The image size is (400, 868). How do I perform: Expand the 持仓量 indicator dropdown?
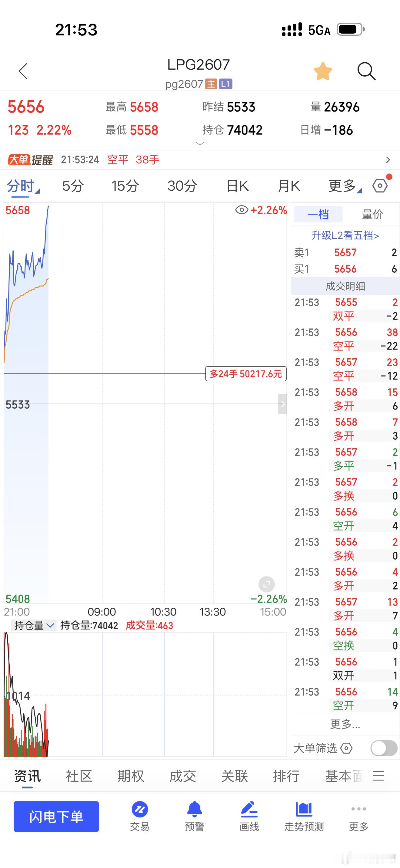point(33,625)
